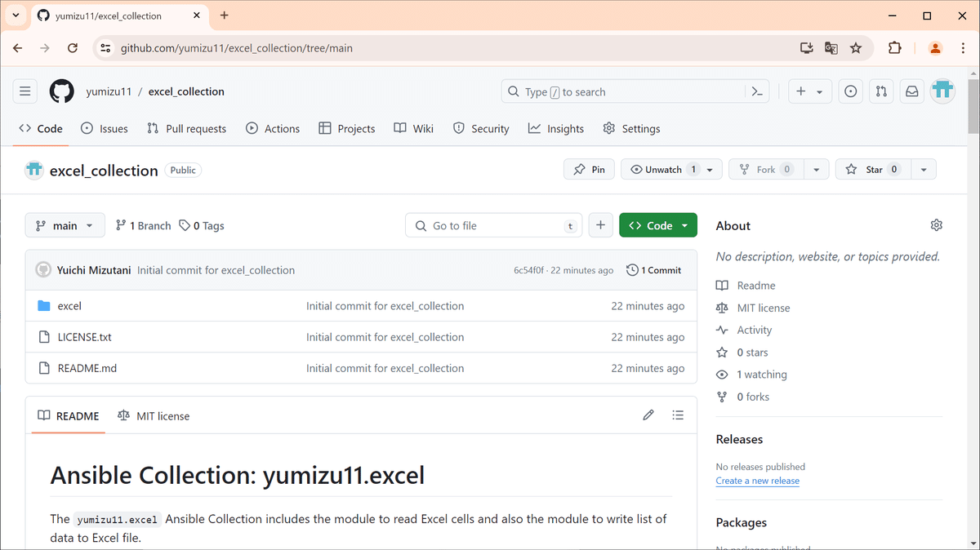
Task: Open the Issues inbox circle icon in header
Action: [851, 91]
